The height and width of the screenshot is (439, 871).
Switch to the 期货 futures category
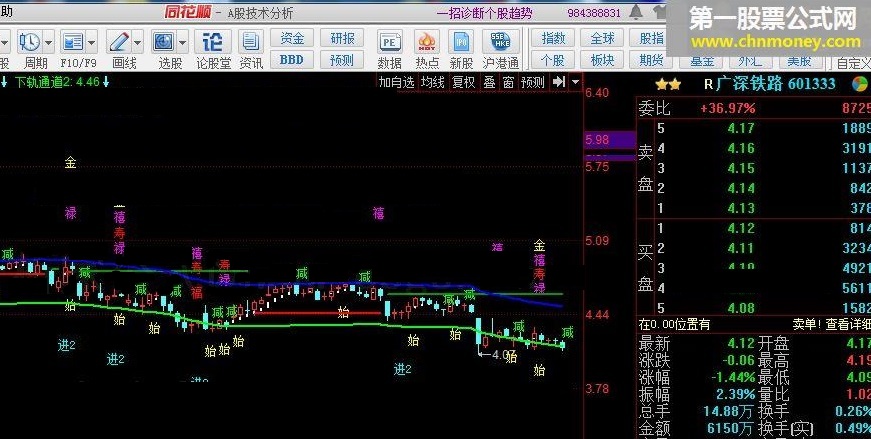tap(650, 59)
